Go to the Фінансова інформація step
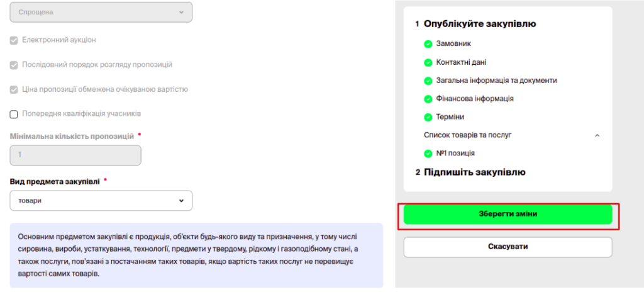The height and width of the screenshot is (297, 644). (x=475, y=99)
